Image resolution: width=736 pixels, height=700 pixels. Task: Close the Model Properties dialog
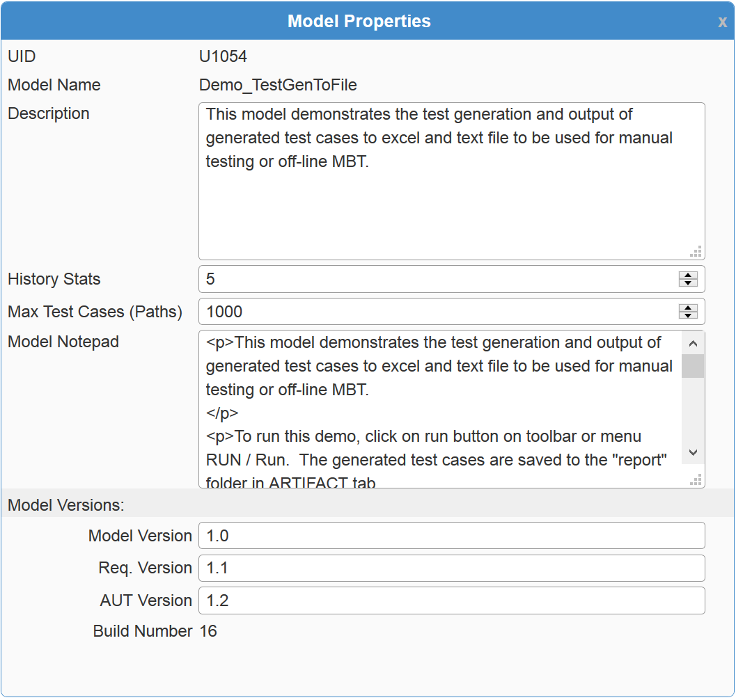(722, 22)
